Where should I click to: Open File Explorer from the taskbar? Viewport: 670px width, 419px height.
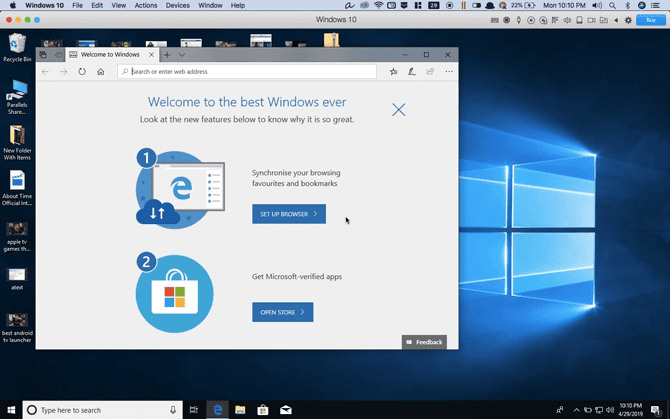point(240,410)
